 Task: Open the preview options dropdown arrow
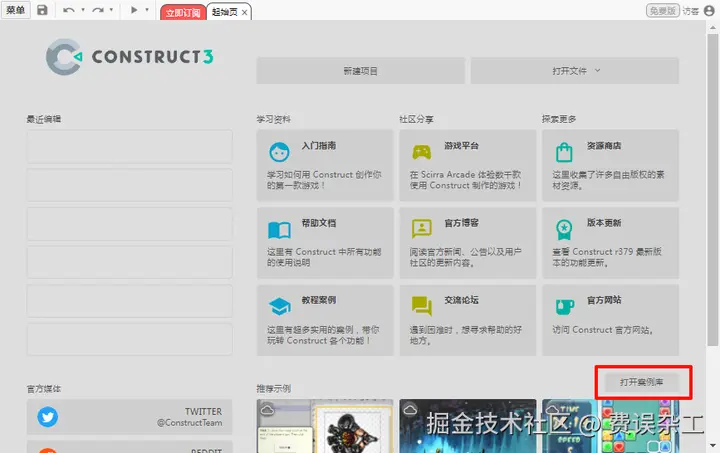click(x=147, y=10)
